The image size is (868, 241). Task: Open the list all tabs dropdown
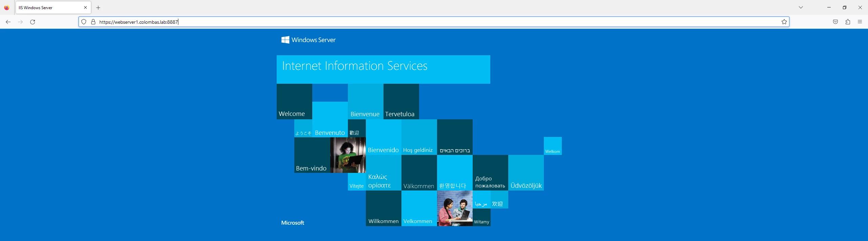coord(801,7)
